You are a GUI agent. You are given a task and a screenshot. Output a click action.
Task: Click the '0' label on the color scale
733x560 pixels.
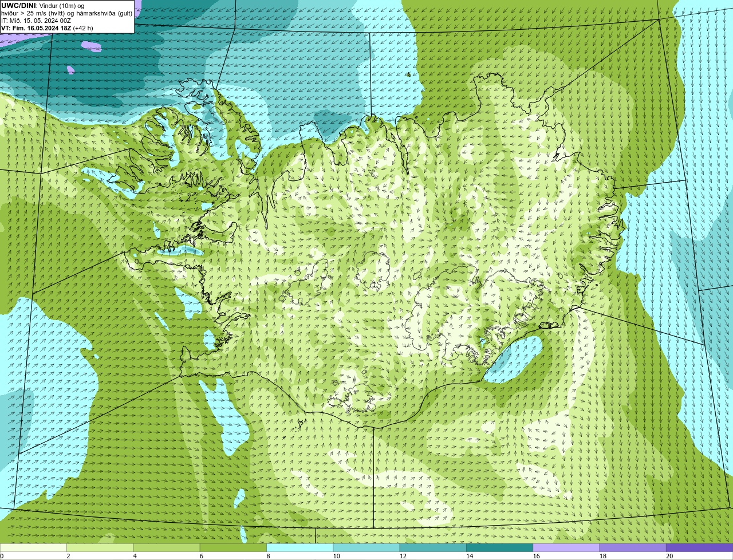coord(2,556)
